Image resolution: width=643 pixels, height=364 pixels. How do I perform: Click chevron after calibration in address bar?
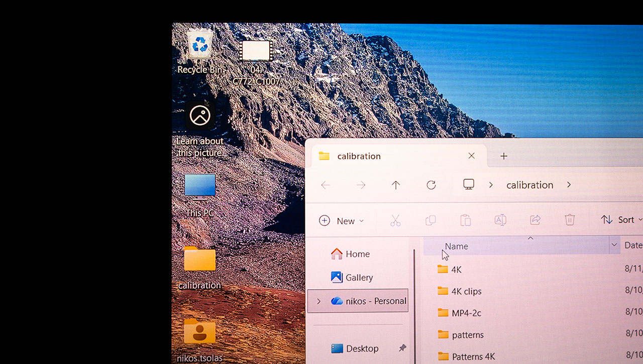(569, 185)
